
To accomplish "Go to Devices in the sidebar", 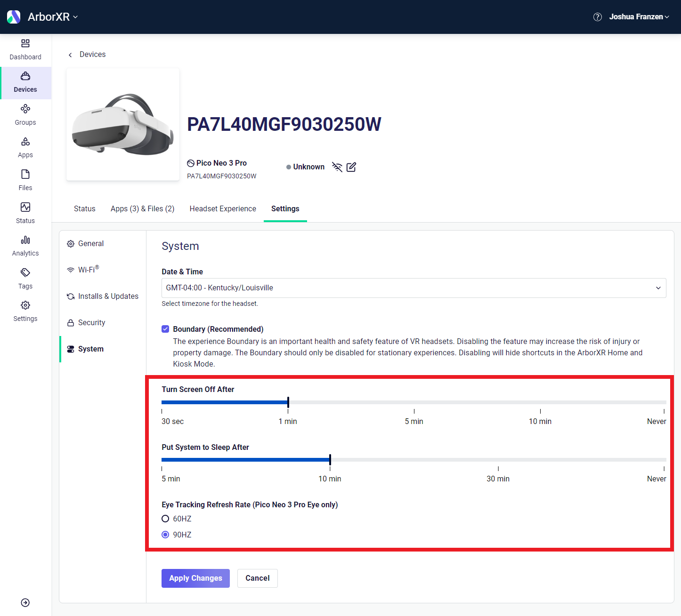I will coord(25,83).
